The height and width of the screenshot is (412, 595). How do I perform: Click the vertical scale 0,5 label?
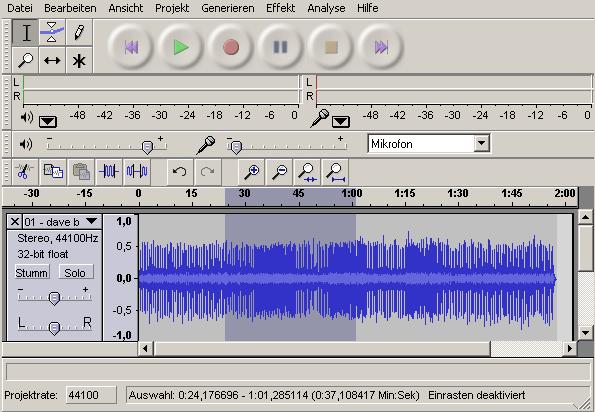(x=124, y=246)
